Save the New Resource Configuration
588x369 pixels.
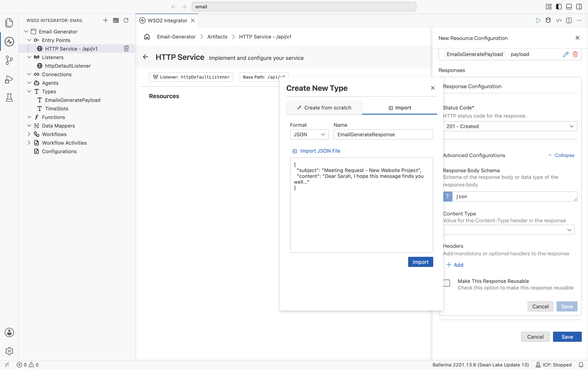[567, 337]
